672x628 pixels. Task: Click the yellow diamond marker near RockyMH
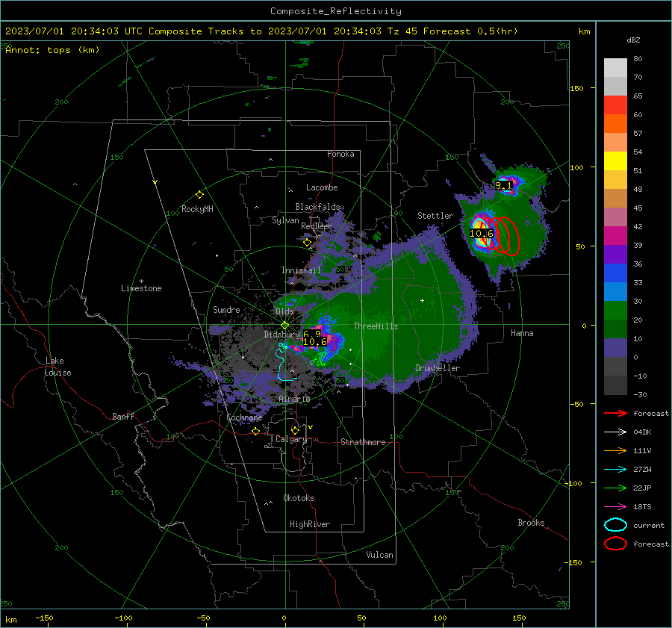(x=199, y=195)
